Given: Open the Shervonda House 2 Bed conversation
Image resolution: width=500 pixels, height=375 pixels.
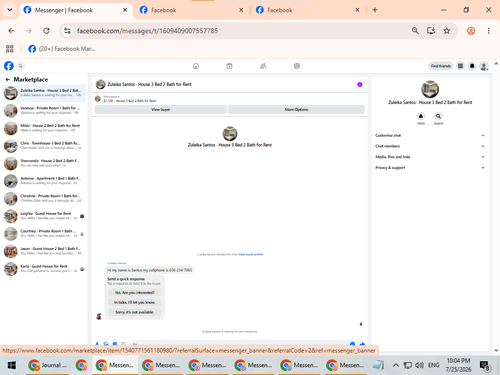Looking at the screenshot, I should 44,163.
